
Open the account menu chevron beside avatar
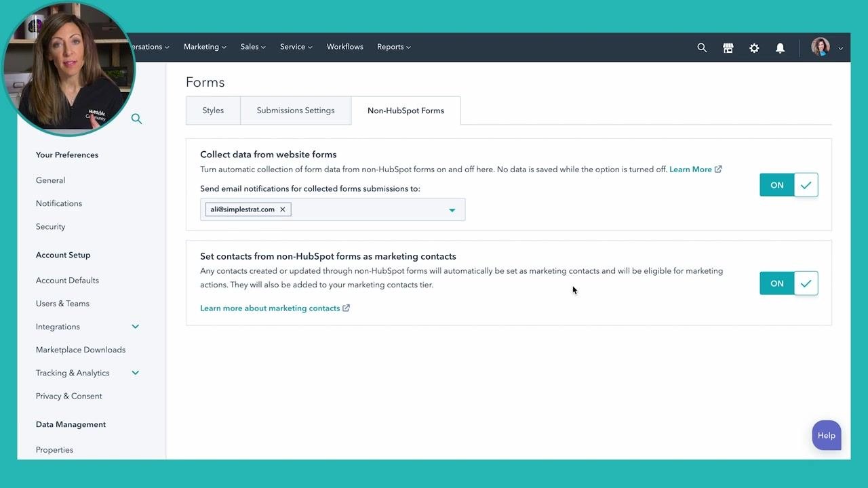point(841,48)
